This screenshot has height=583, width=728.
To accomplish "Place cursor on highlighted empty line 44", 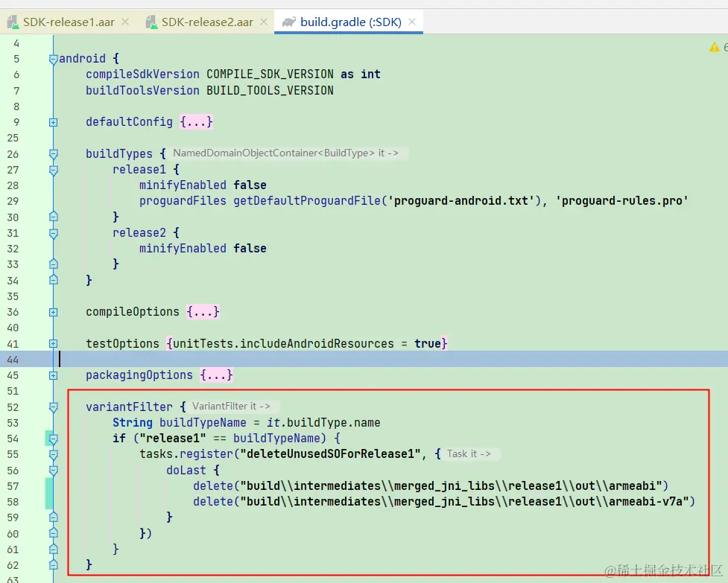I will 393,359.
